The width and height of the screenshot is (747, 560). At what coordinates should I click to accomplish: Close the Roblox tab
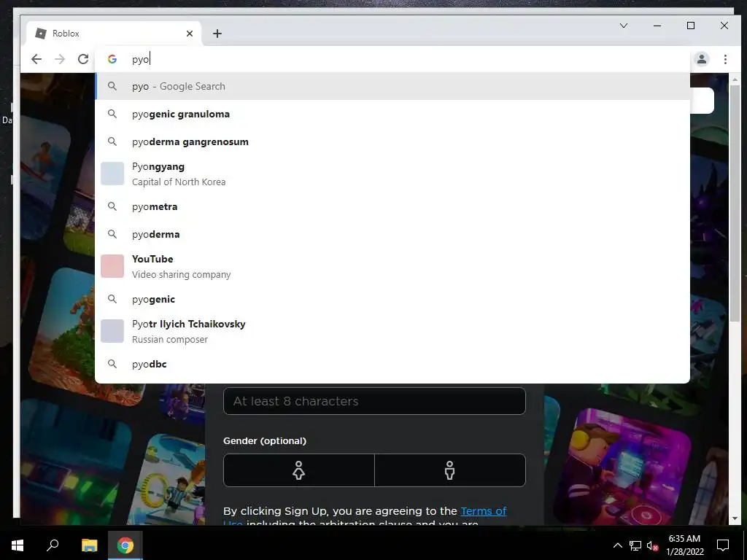pyautogui.click(x=190, y=34)
